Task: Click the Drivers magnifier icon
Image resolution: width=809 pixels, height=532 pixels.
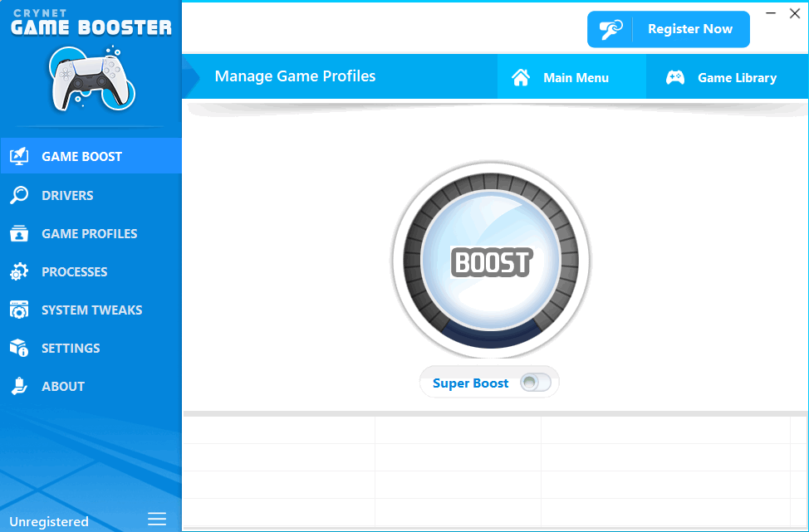Action: pos(19,195)
